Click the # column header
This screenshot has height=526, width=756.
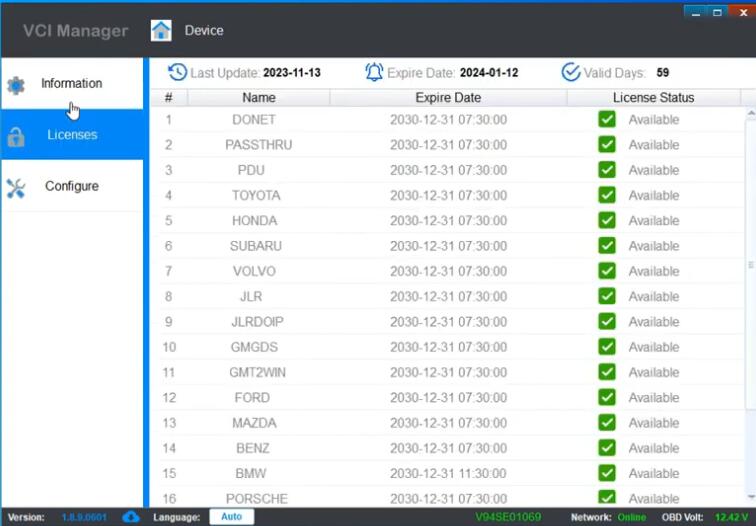(x=168, y=98)
